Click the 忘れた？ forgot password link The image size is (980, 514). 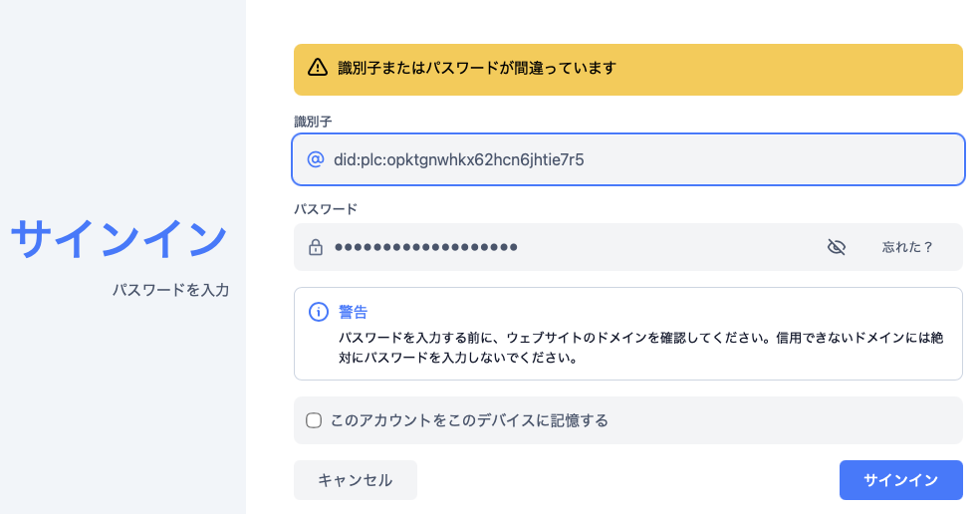click(x=907, y=247)
